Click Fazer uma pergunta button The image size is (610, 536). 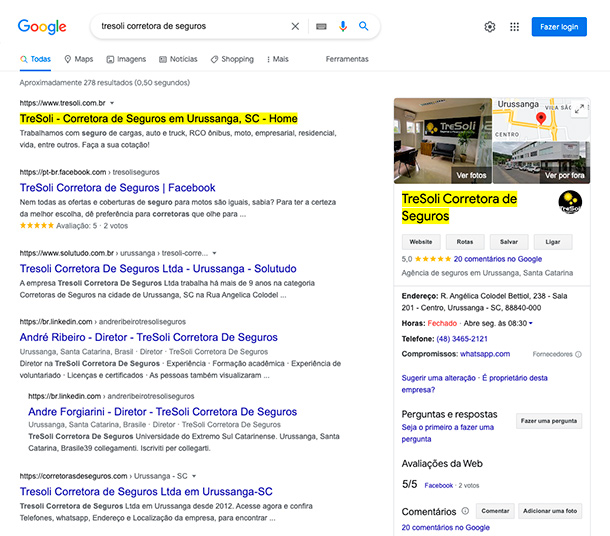point(549,421)
